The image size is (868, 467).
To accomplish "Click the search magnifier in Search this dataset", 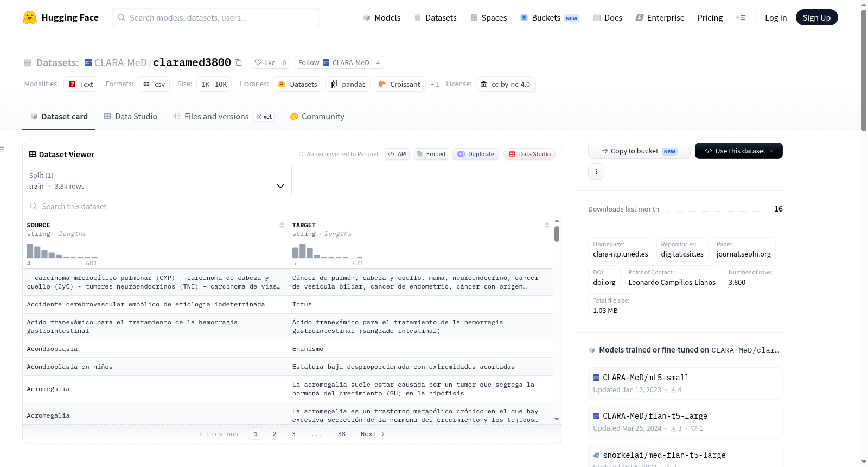I will pyautogui.click(x=34, y=206).
